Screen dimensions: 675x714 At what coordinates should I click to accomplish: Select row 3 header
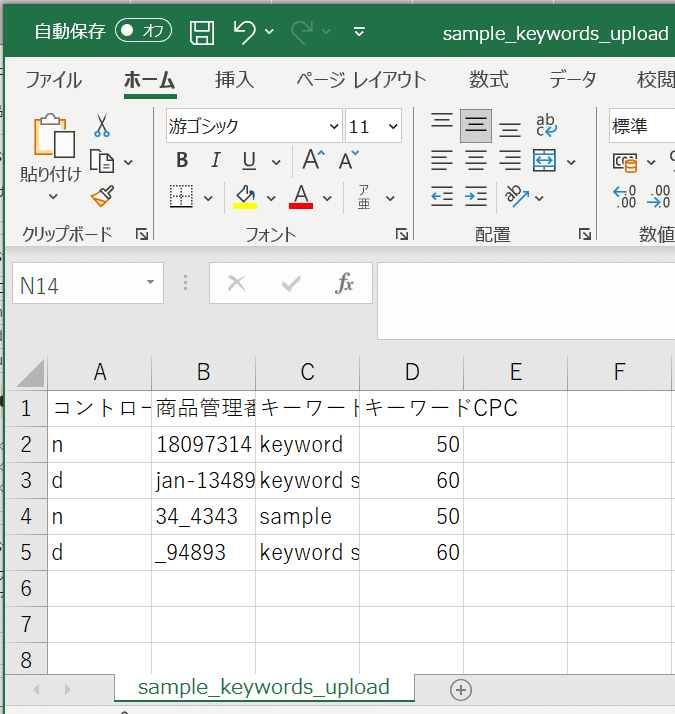tap(26, 480)
